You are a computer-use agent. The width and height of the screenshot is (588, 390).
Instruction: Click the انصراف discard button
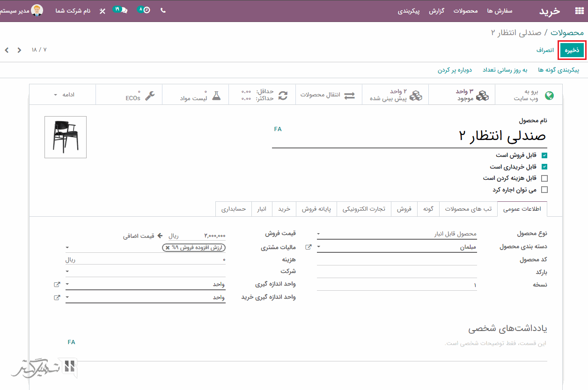tap(545, 50)
